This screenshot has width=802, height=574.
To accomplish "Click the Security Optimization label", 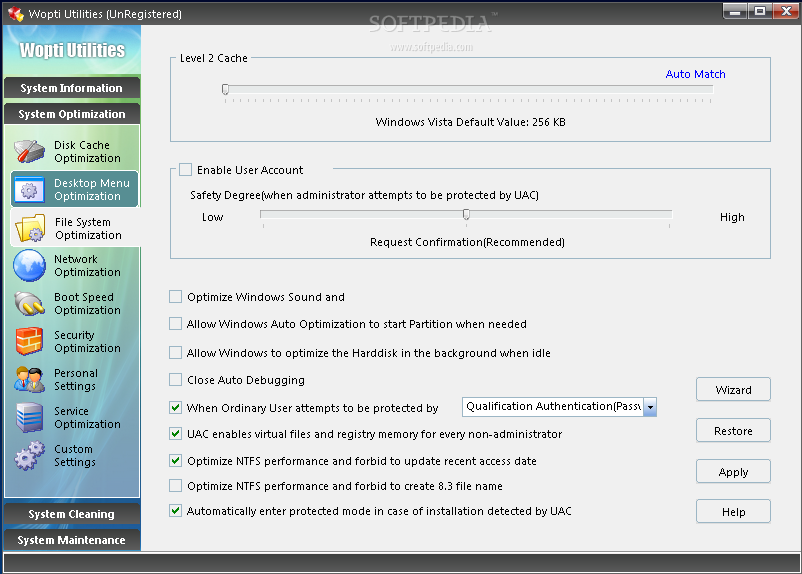I will 87,341.
